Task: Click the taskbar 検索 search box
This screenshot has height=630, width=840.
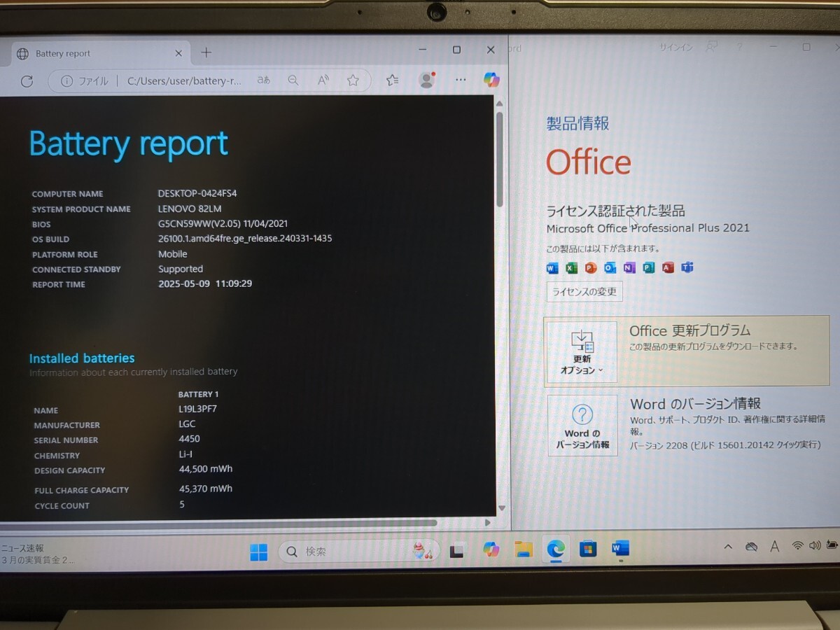Action: [359, 552]
